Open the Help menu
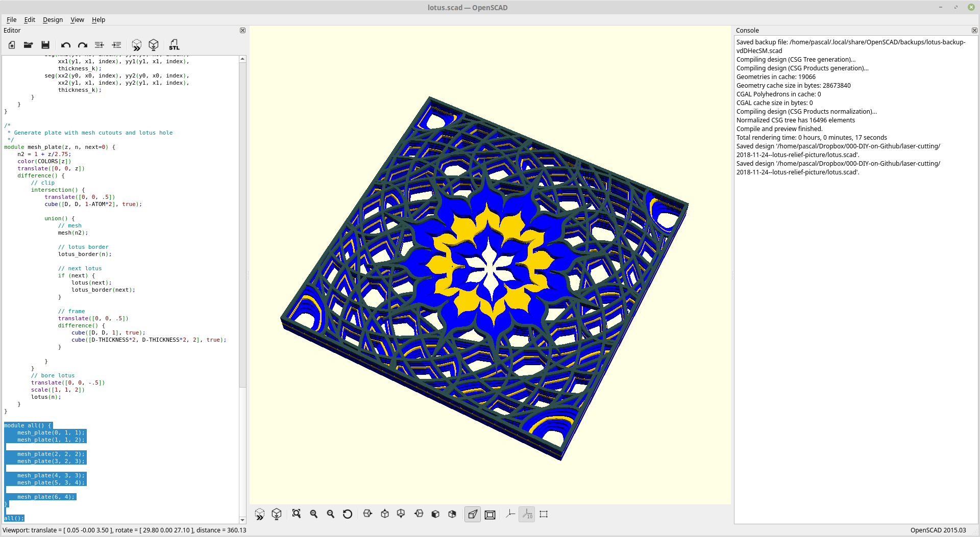 [x=98, y=20]
